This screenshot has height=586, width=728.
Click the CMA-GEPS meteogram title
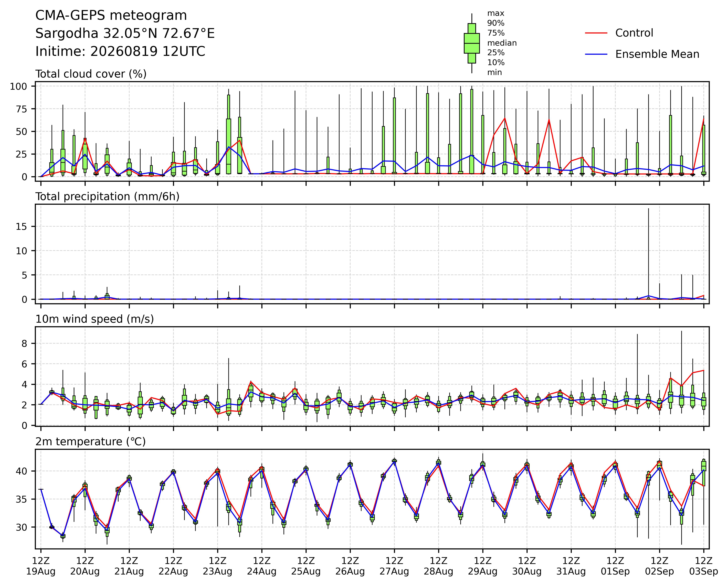111,15
